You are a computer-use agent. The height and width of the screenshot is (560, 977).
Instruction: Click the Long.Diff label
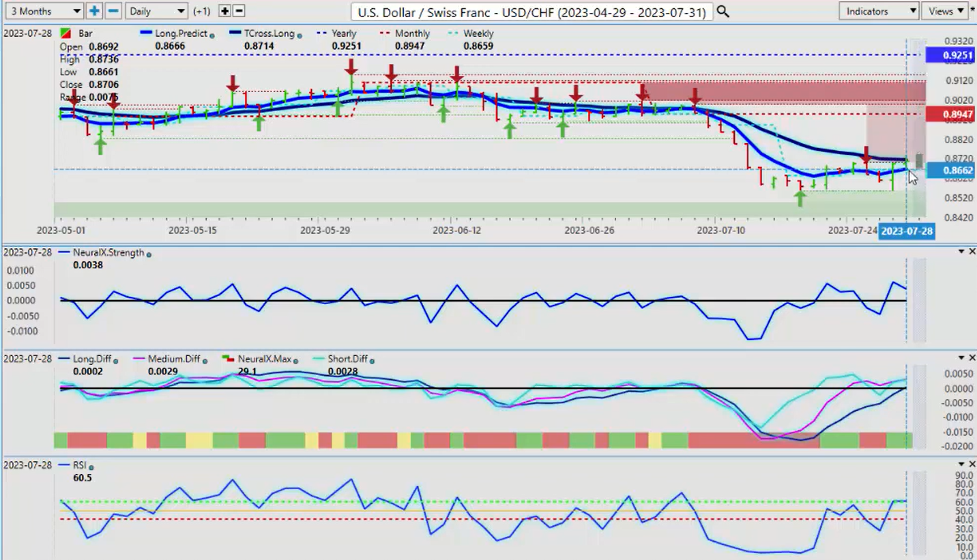[92, 359]
